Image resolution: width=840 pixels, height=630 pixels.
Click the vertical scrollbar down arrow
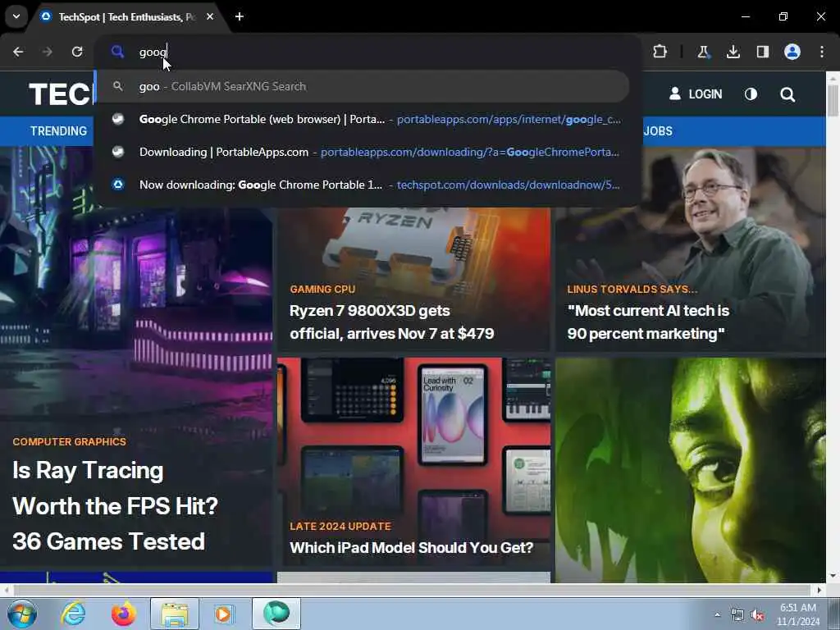(833, 577)
